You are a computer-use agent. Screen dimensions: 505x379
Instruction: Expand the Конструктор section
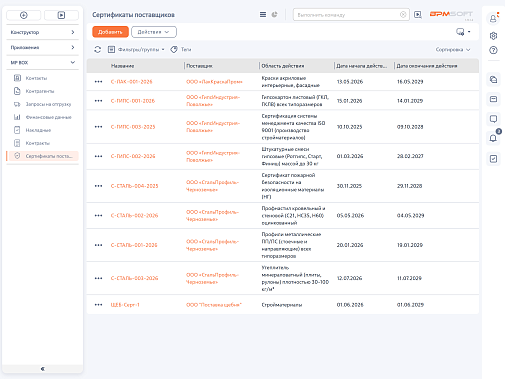[42, 32]
